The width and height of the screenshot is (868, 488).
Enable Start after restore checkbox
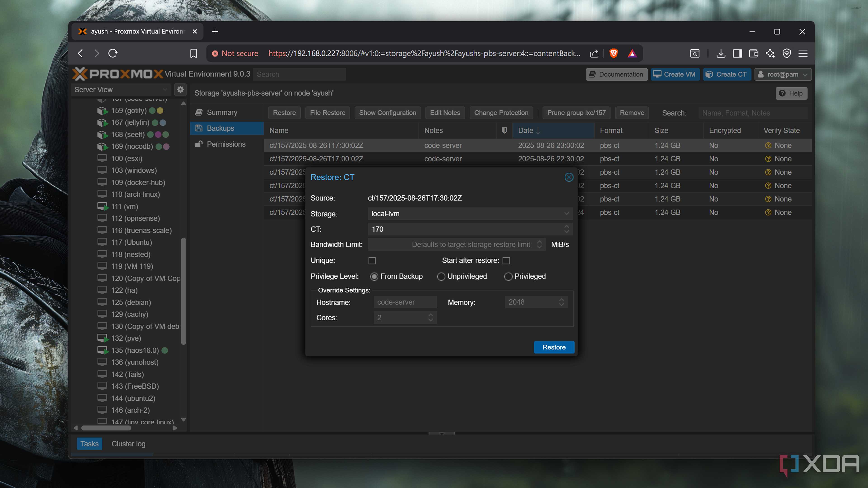[x=506, y=261]
